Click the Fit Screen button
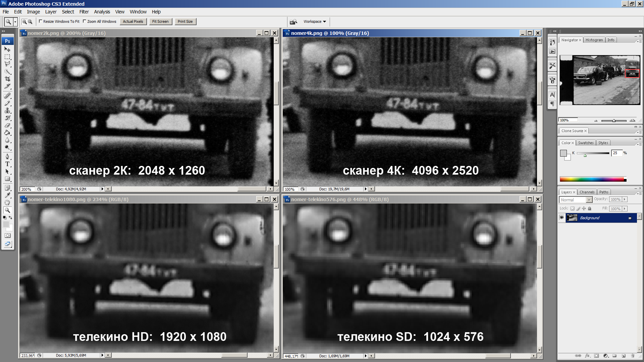 (160, 21)
